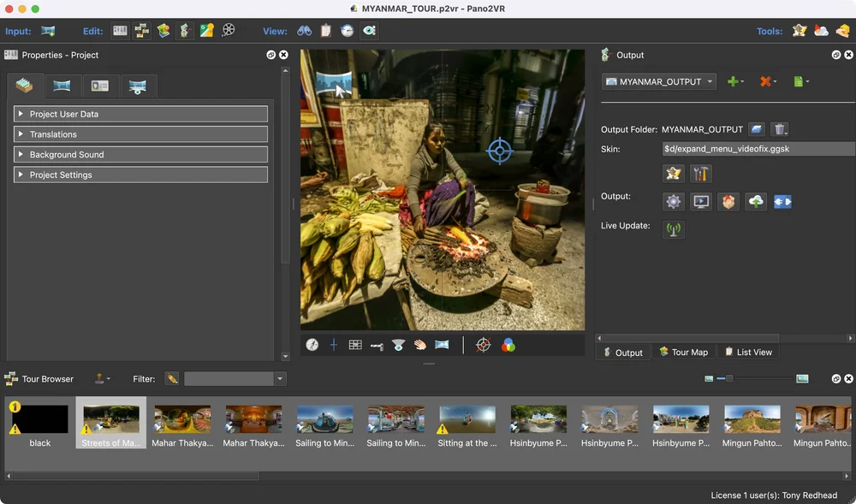Click the compass icon below the viewer
This screenshot has width=856, height=504.
[x=312, y=345]
